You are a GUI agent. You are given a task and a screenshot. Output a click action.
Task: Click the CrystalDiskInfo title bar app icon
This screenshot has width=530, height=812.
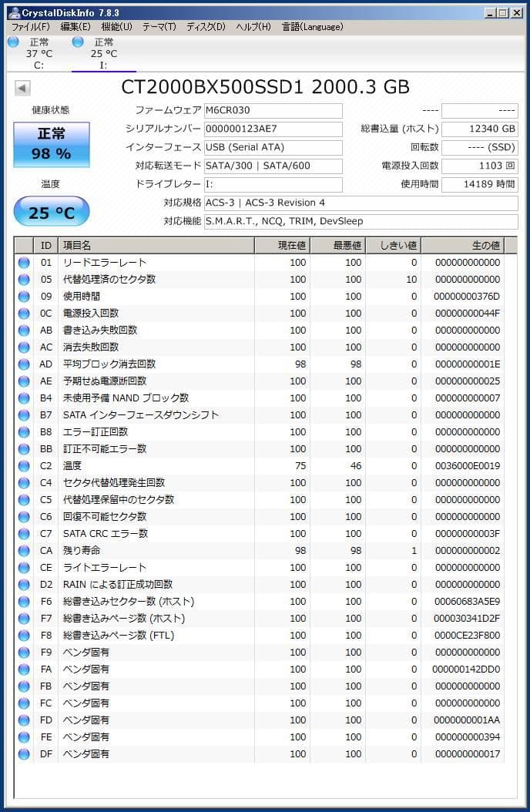(15, 12)
